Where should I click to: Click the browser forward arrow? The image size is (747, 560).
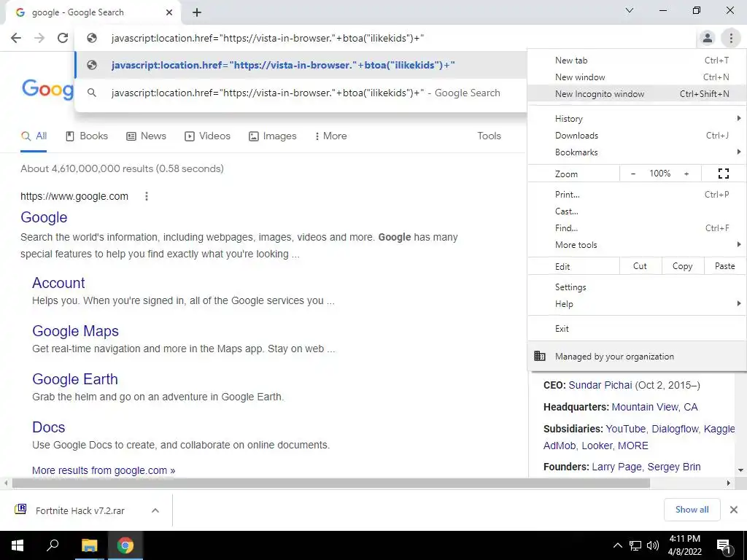click(39, 38)
